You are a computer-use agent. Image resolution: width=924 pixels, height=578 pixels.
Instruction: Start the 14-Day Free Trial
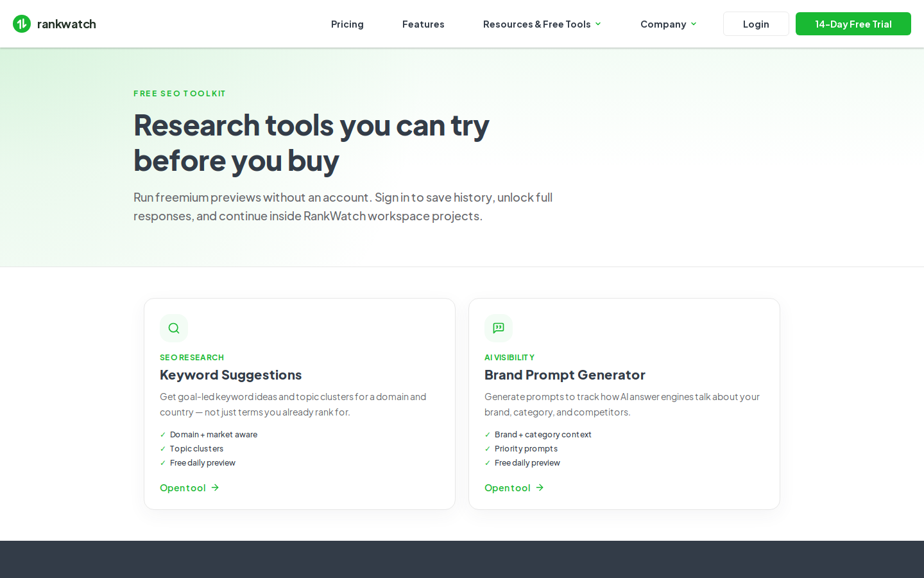point(853,24)
